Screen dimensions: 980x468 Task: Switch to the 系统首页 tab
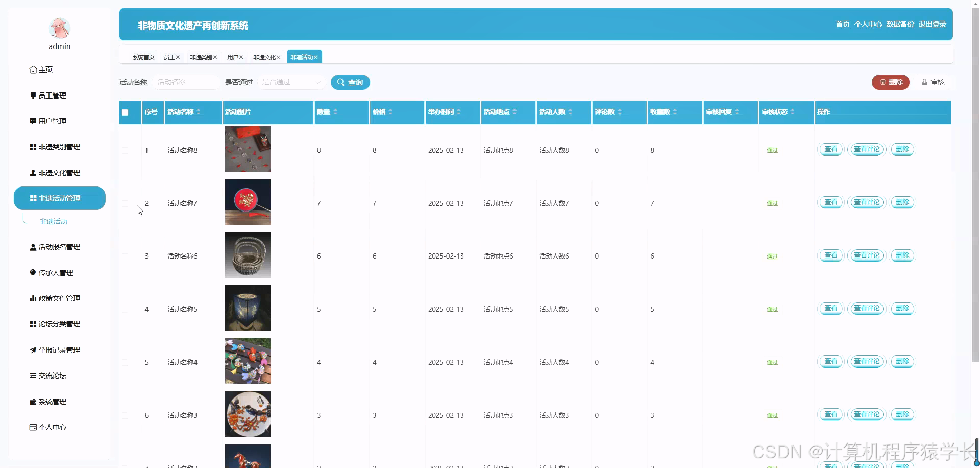coord(143,57)
